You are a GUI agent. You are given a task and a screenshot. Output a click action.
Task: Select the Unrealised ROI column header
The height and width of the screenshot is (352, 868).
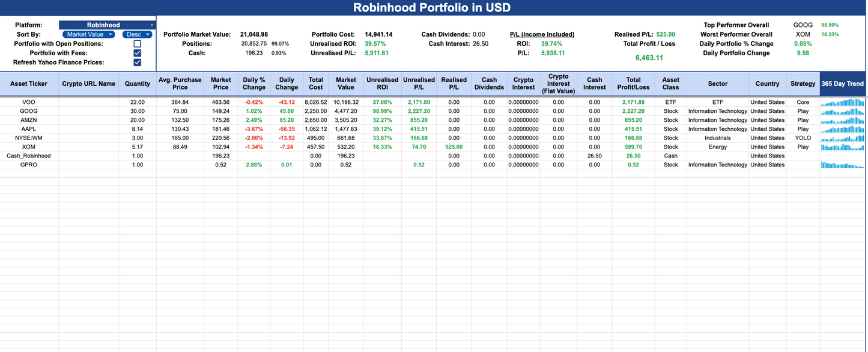pyautogui.click(x=383, y=83)
